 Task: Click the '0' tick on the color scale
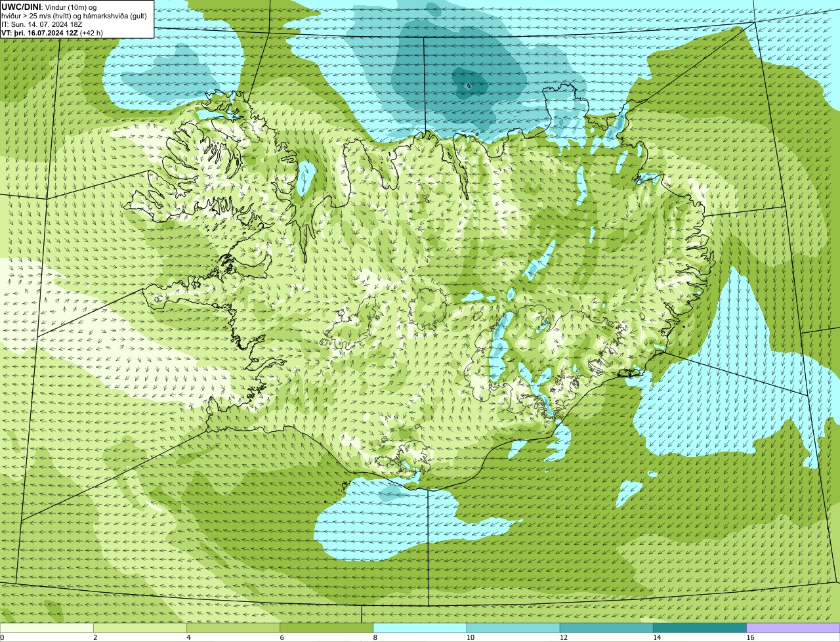pos(3,637)
